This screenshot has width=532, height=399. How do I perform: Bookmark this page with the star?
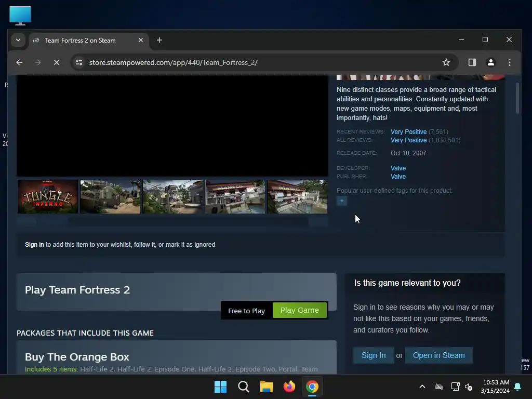click(x=446, y=62)
